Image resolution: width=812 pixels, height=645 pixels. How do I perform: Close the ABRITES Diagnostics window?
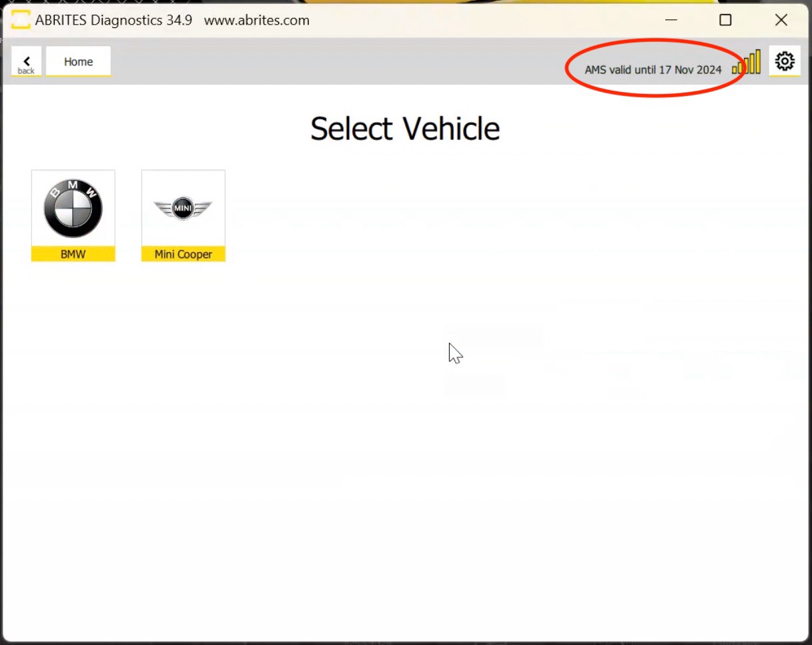coord(781,20)
